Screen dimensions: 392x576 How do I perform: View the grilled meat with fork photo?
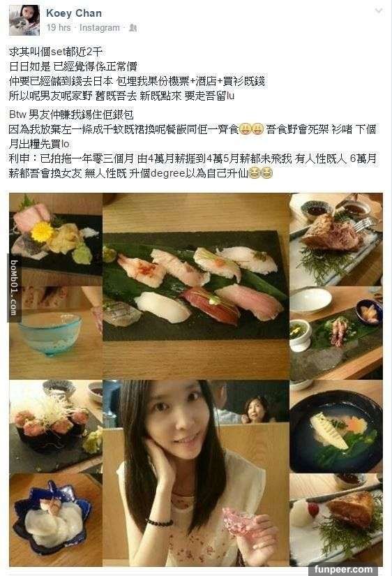[336, 239]
